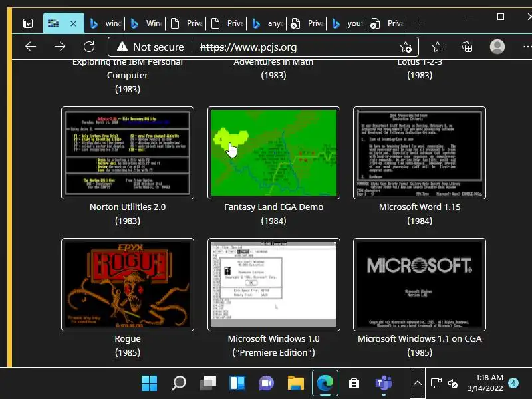
Task: Select the 'anyc' Bing search tab
Action: point(267,23)
